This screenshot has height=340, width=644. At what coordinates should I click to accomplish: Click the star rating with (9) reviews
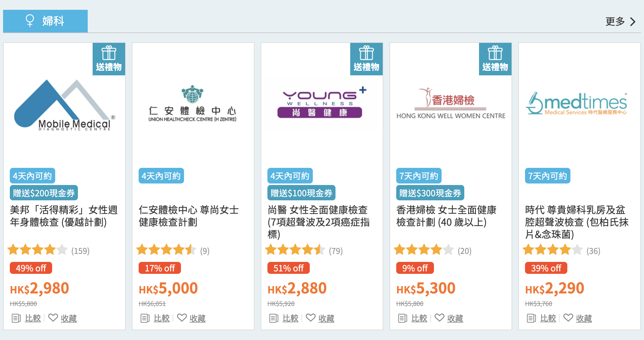pyautogui.click(x=166, y=250)
